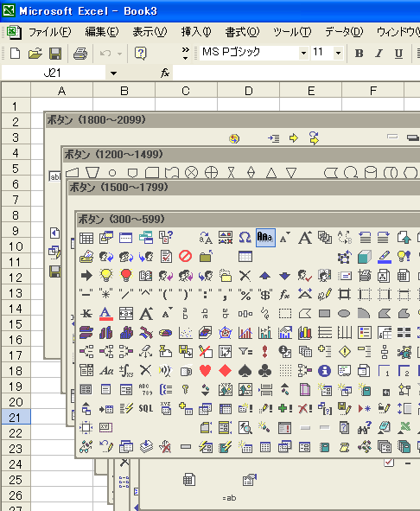Click the Help question mark icon
Viewport: 420px width, 511px height.
pos(141,53)
